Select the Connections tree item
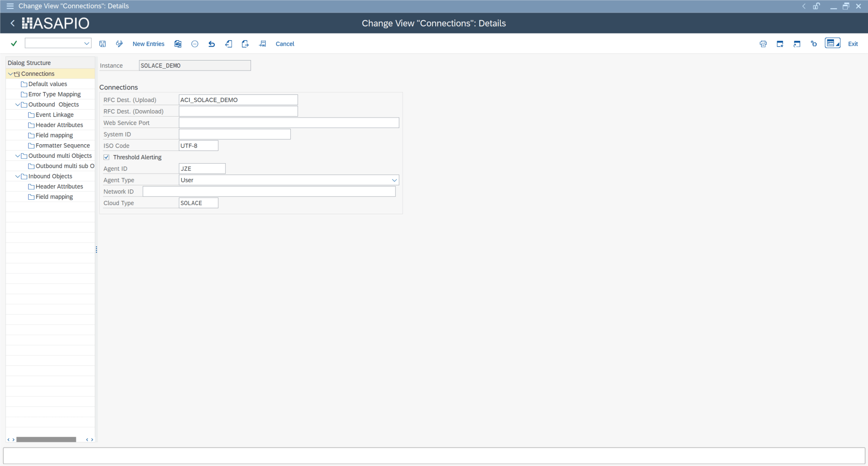Viewport: 868px width, 466px height. coord(38,74)
